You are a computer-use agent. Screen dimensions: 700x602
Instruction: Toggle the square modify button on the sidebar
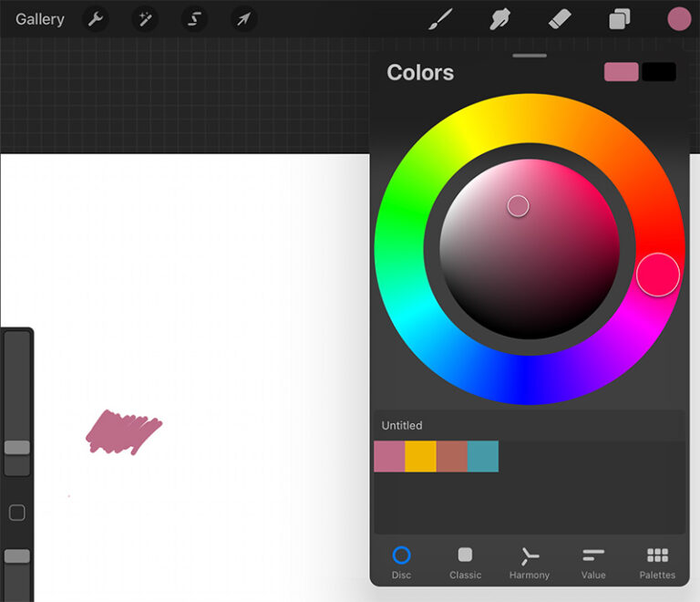tap(17, 513)
